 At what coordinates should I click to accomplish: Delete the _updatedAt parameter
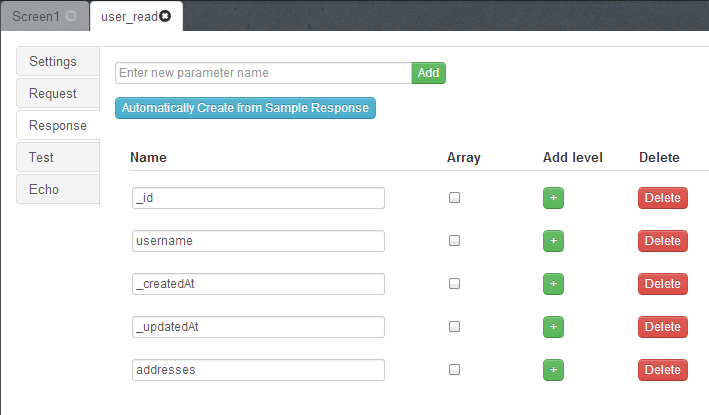(662, 327)
